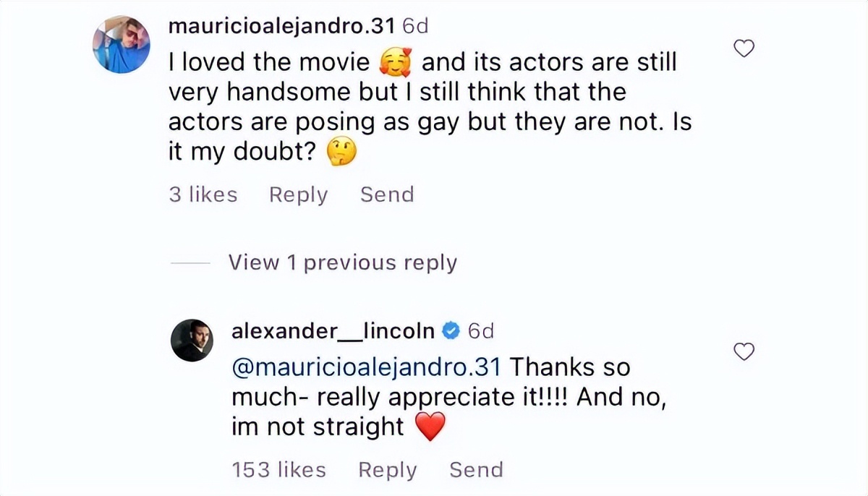The width and height of the screenshot is (868, 496).
Task: Open the list of 153 likes
Action: click(x=278, y=469)
